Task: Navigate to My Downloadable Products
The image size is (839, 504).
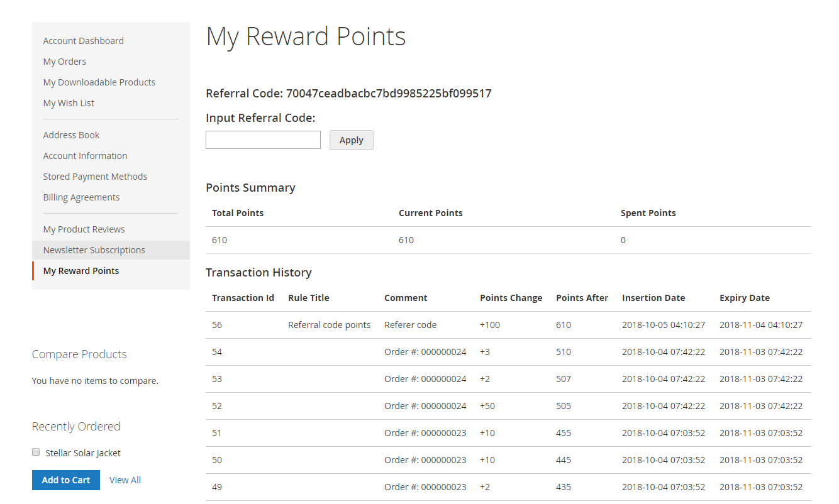Action: pyautogui.click(x=99, y=82)
